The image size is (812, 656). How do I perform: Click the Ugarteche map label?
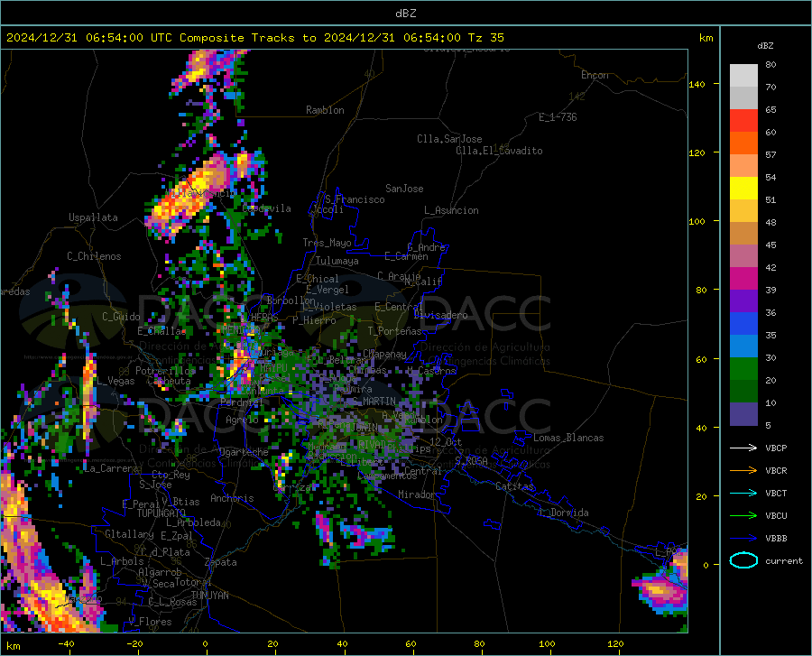(244, 452)
